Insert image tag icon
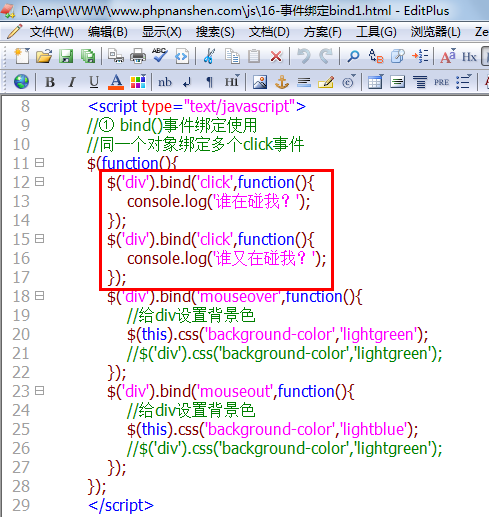 click(260, 82)
